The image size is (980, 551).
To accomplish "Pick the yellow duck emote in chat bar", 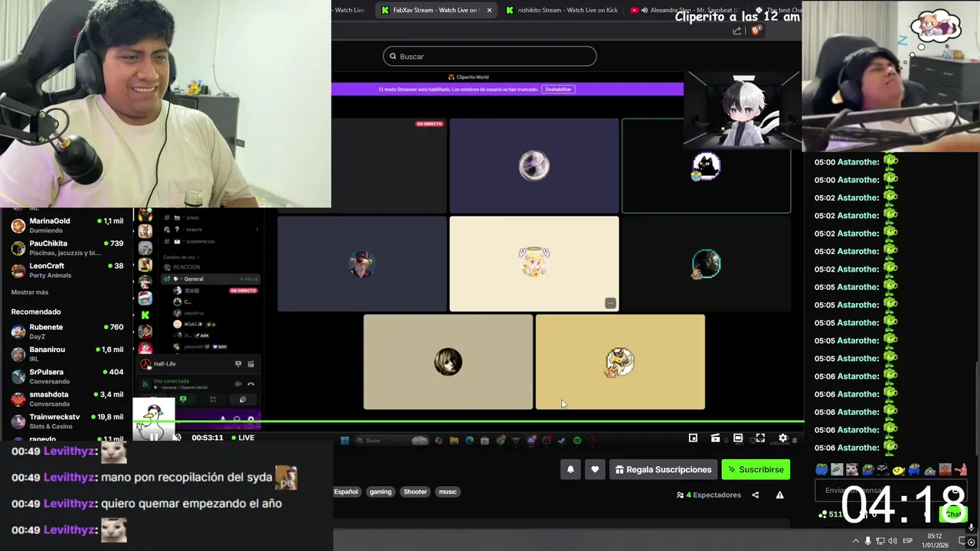I will tap(899, 469).
